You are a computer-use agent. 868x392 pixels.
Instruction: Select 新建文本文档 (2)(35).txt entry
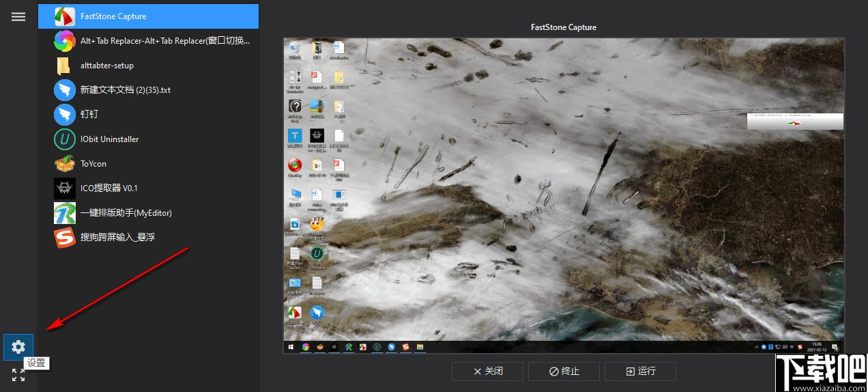pos(148,90)
